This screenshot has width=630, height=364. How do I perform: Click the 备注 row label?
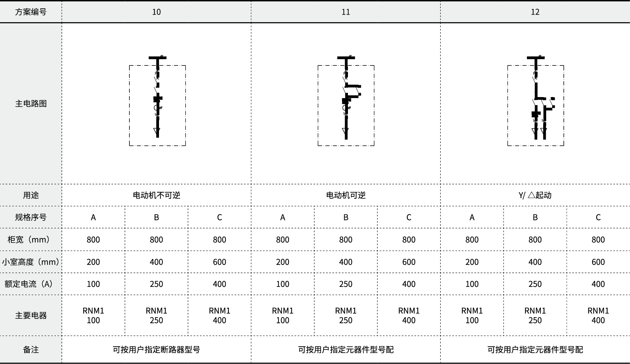31,350
